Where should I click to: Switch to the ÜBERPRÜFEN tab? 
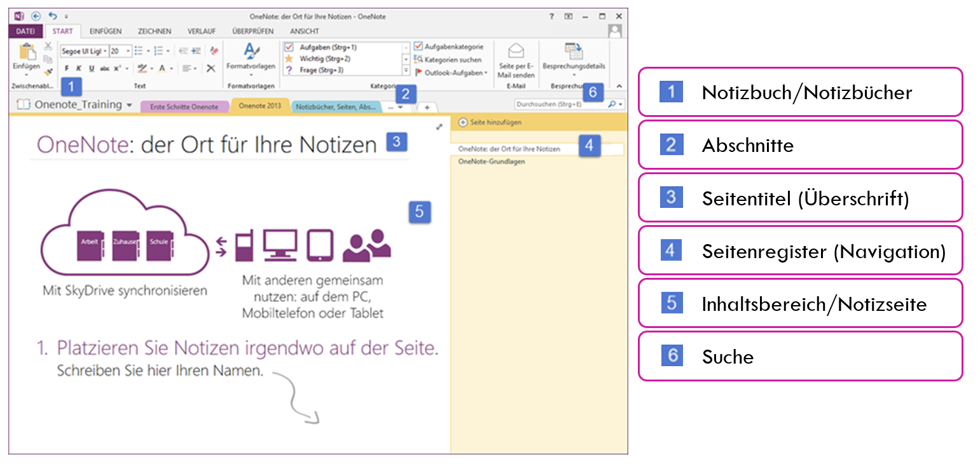point(253,31)
